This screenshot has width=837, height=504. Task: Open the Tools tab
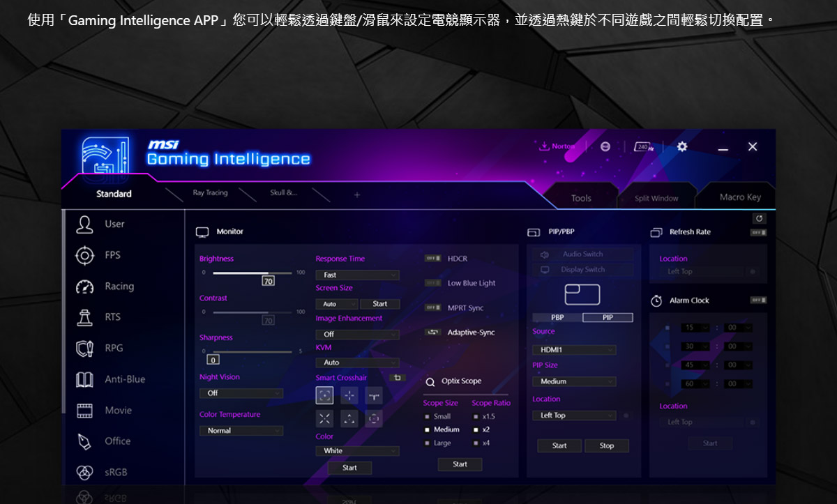tap(581, 198)
